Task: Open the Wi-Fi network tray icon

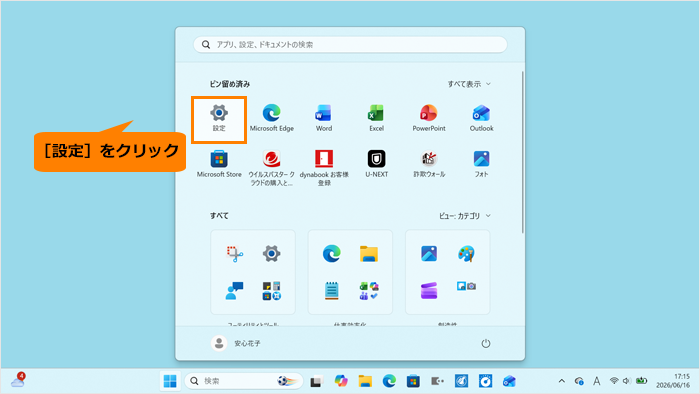Action: point(614,381)
